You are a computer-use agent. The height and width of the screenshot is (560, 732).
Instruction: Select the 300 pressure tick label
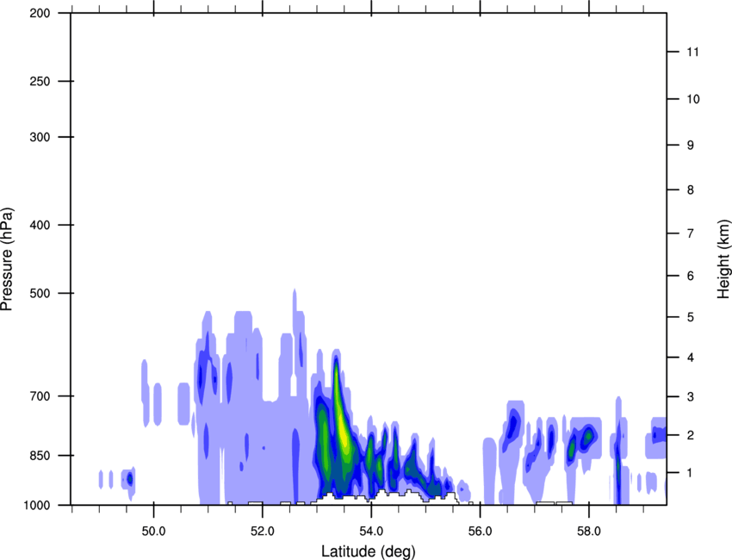pyautogui.click(x=40, y=137)
